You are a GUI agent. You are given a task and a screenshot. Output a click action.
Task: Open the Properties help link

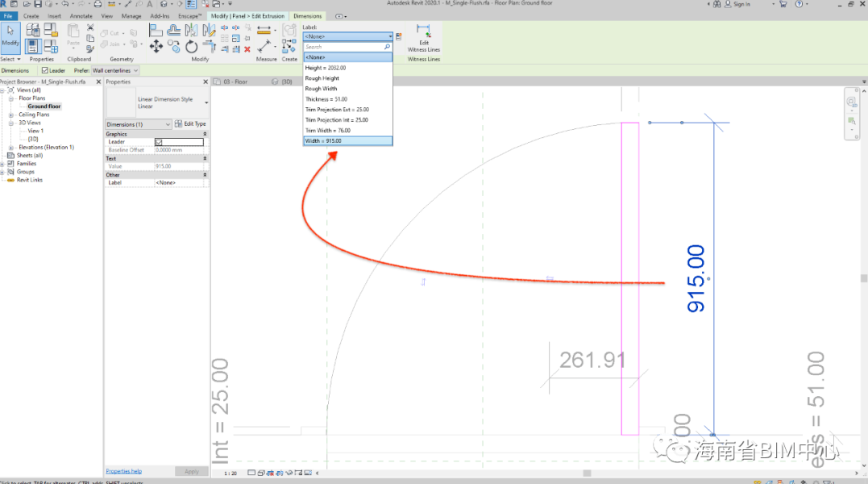pyautogui.click(x=123, y=471)
